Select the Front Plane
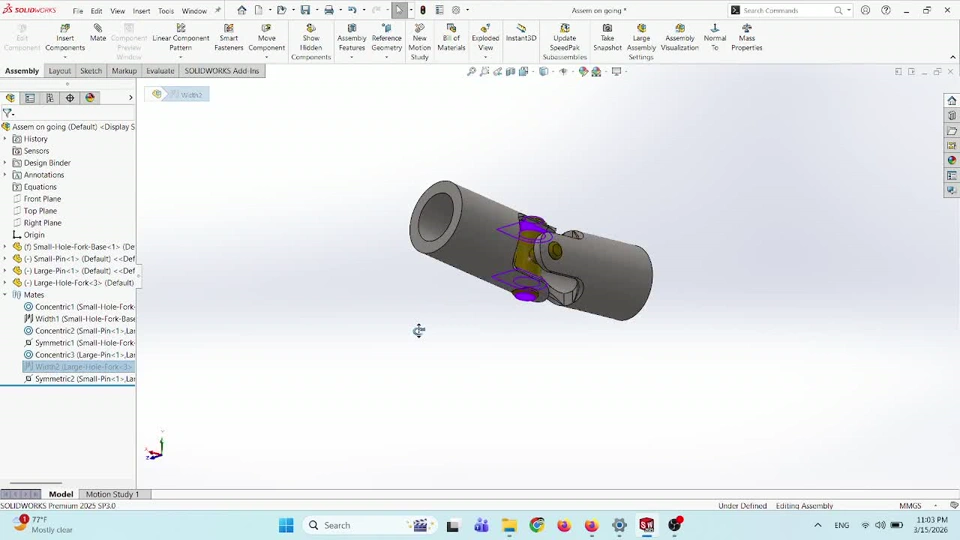 [x=42, y=199]
